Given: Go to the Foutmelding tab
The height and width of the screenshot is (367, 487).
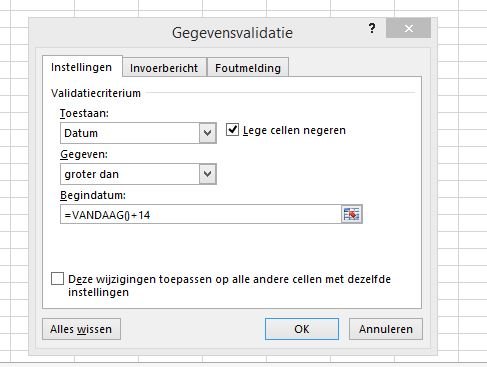Looking at the screenshot, I should [248, 68].
